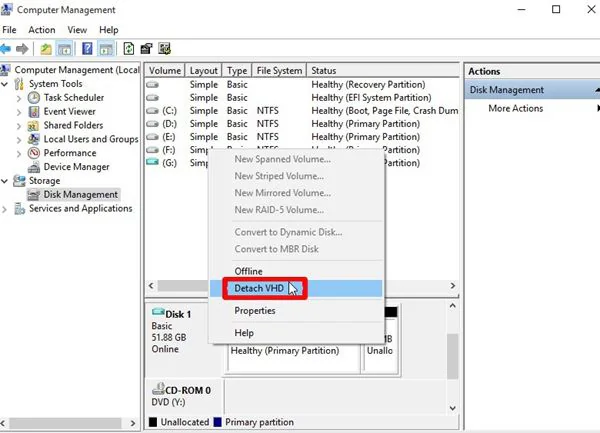
Task: Click the Shared Folders icon
Action: pyautogui.click(x=33, y=125)
